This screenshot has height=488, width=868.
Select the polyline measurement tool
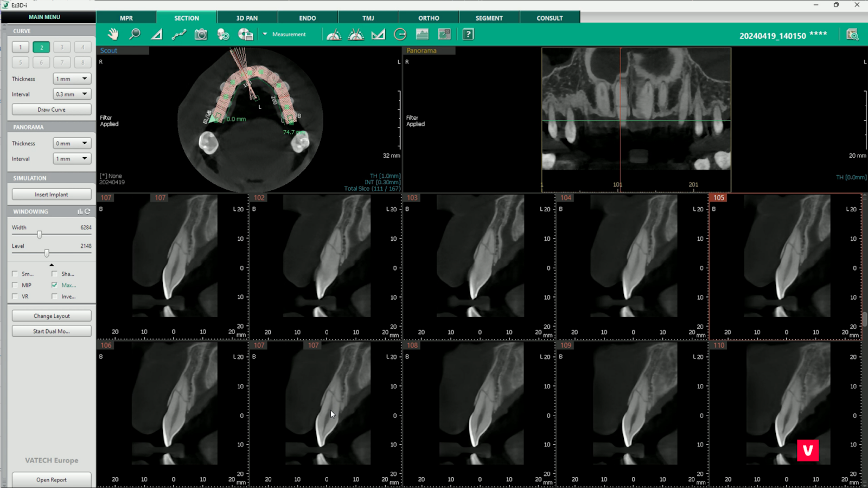coord(178,34)
